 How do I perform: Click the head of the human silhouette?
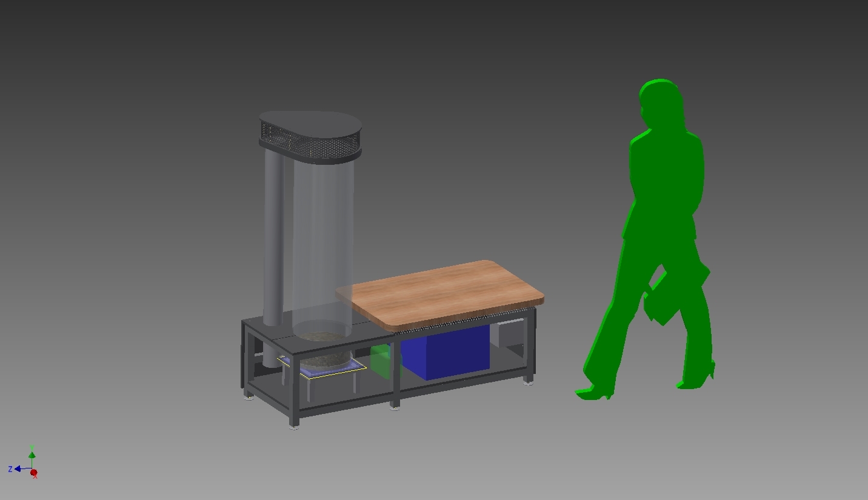pyautogui.click(x=659, y=103)
